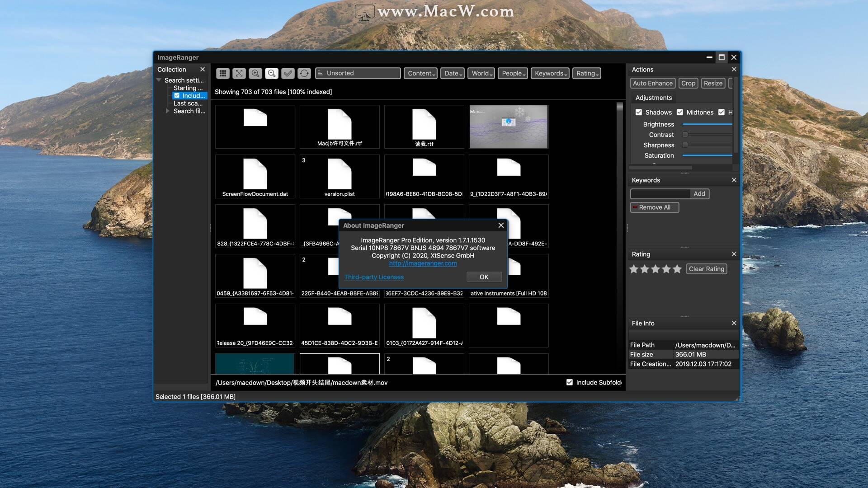Select the gray snowflake image thumbnail

tap(509, 127)
